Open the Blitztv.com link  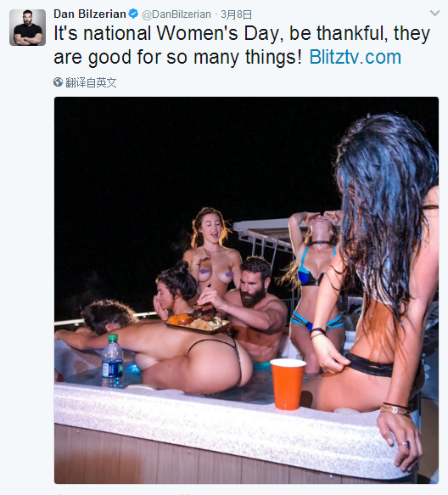click(x=355, y=57)
